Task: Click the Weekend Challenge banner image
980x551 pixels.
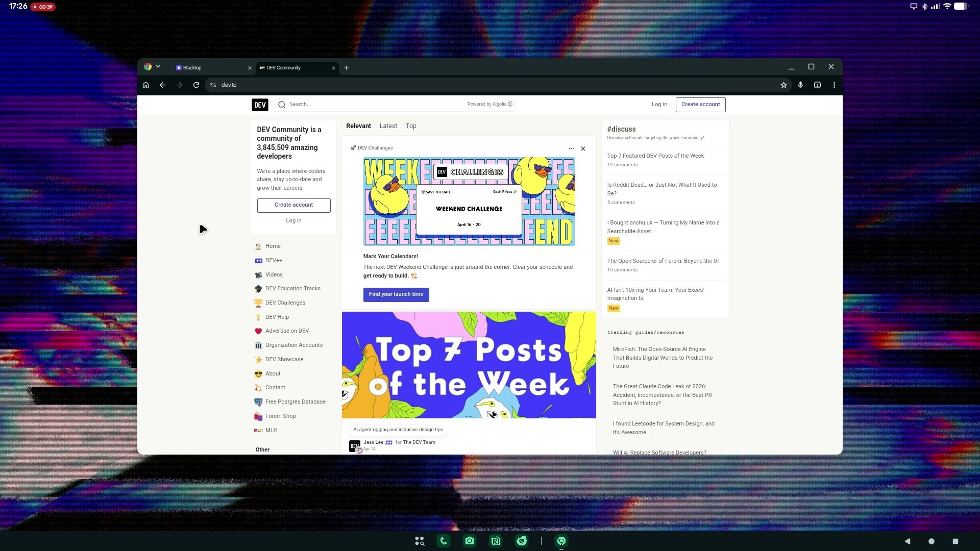Action: 469,202
